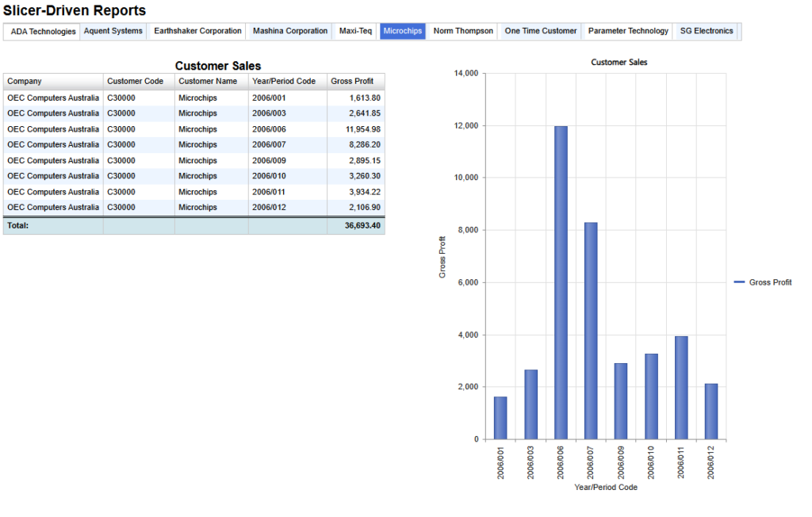The height and width of the screenshot is (517, 812).
Task: Click the Gross Profit legend entry
Action: tap(763, 282)
